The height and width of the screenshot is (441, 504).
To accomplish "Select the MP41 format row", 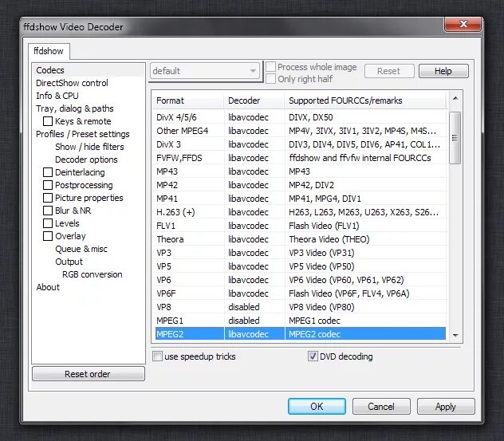I will tap(300, 199).
